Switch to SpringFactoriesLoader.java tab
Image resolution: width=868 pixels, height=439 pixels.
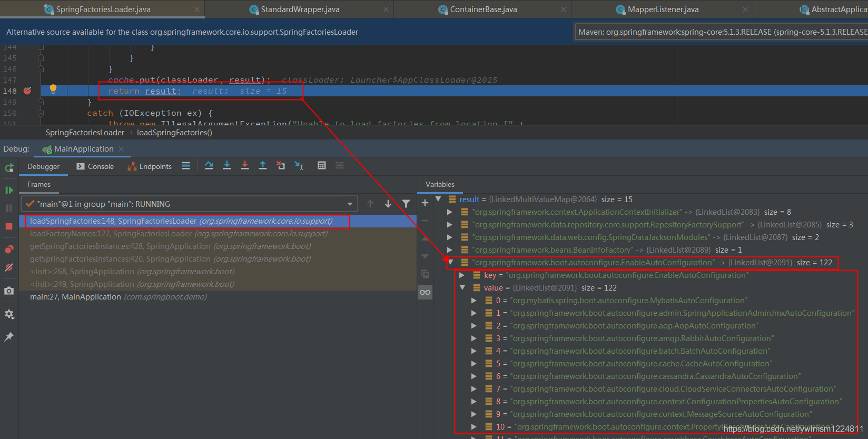point(103,9)
